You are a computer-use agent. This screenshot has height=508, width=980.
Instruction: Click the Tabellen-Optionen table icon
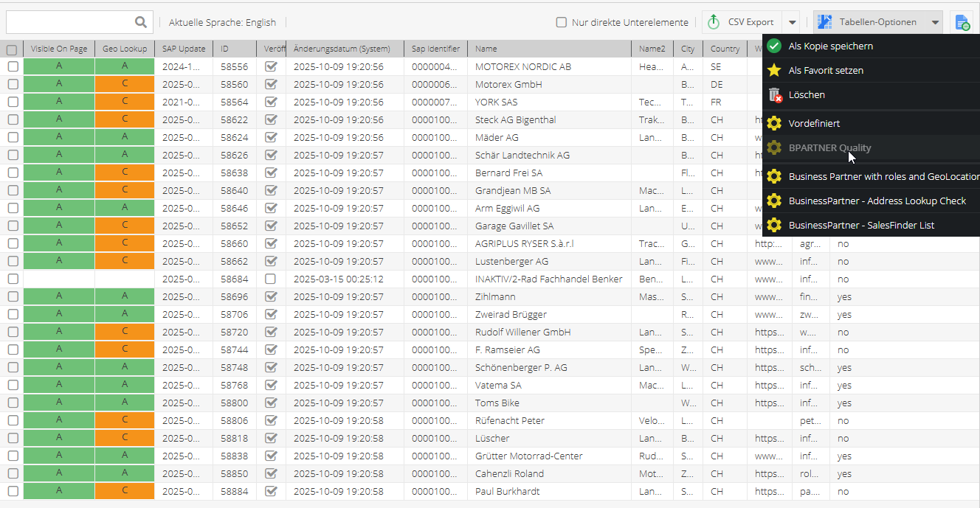pyautogui.click(x=825, y=22)
